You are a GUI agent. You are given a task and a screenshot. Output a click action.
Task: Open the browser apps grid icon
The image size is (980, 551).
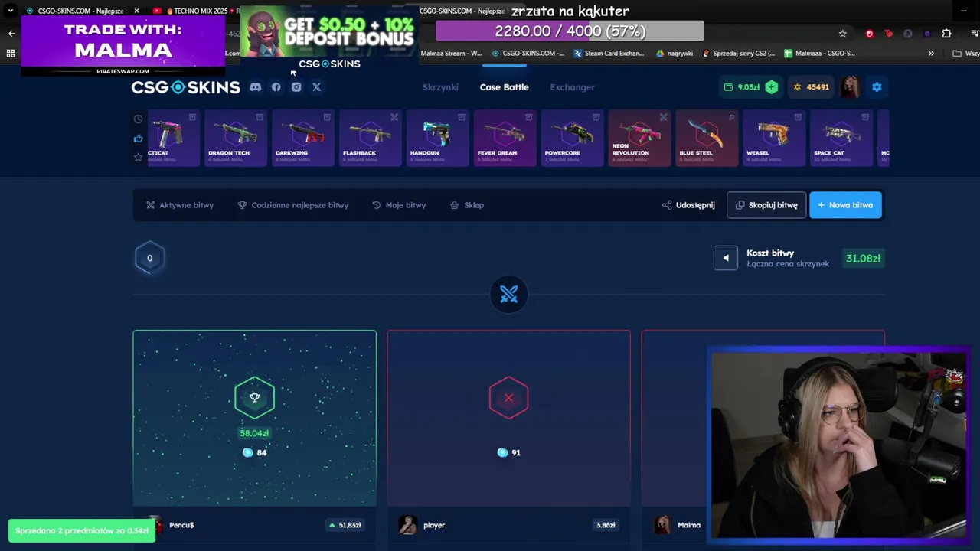tap(11, 54)
